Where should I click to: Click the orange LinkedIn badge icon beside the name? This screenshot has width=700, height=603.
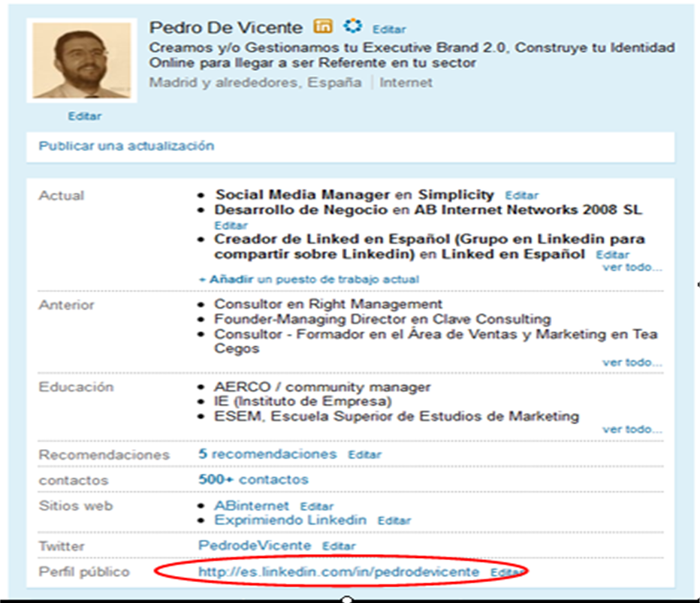point(323,26)
